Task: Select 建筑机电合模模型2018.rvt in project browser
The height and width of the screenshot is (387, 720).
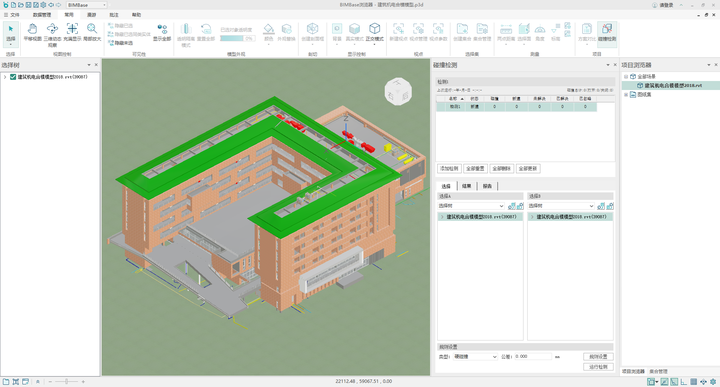Action: pos(673,85)
